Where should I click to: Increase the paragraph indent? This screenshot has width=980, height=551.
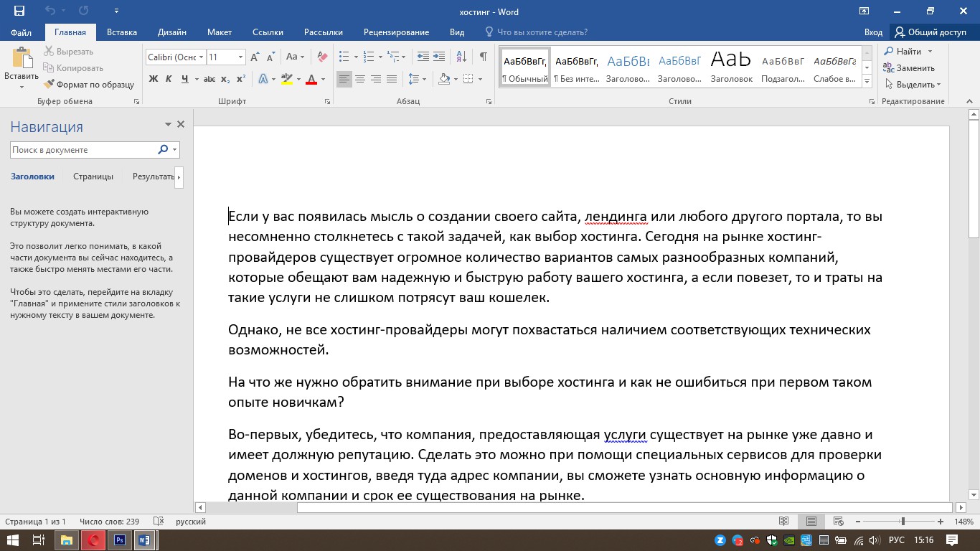click(x=439, y=57)
